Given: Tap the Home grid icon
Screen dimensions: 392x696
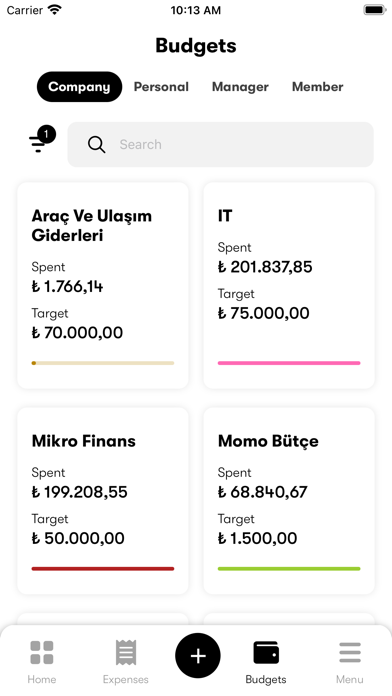Looking at the screenshot, I should [42, 652].
